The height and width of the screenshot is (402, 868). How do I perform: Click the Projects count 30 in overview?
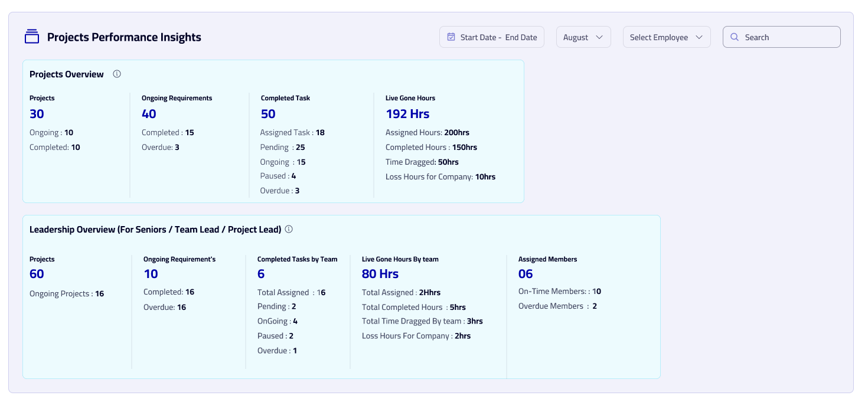point(37,114)
